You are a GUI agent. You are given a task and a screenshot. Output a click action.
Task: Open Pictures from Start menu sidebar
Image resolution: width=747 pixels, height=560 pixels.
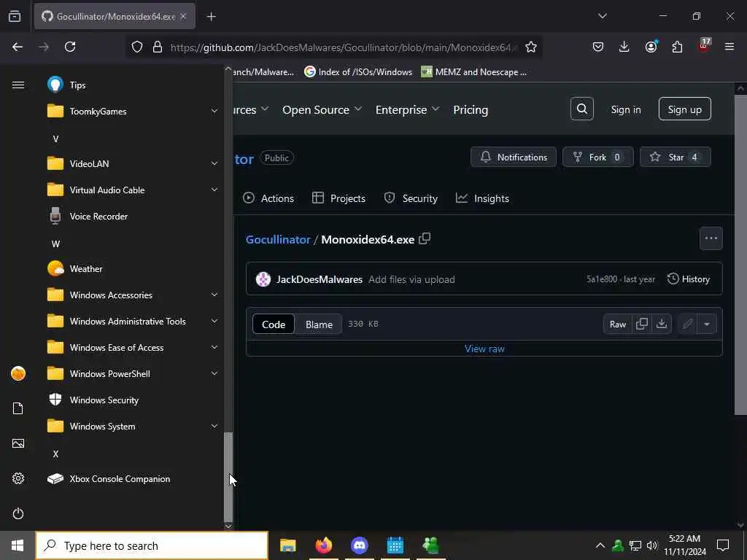[18, 443]
